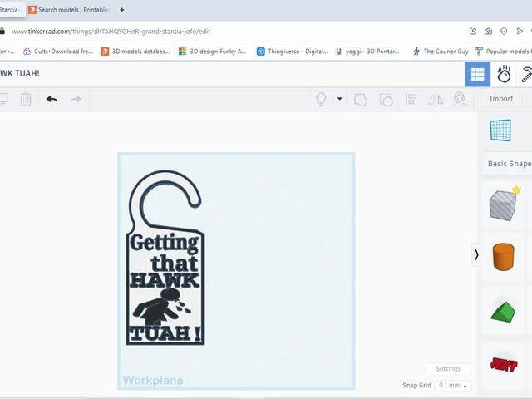Open the Popular models bookmark
Image resolution: width=532 pixels, height=399 pixels.
[503, 52]
